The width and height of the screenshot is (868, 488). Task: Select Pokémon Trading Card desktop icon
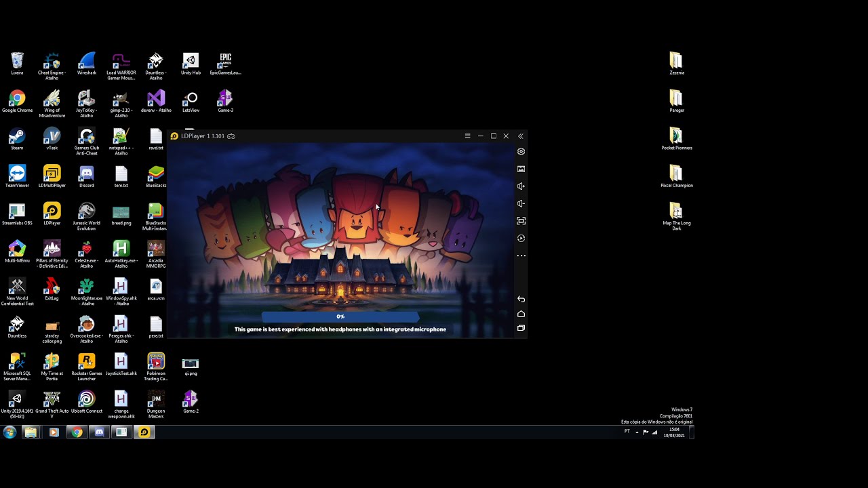tap(156, 367)
